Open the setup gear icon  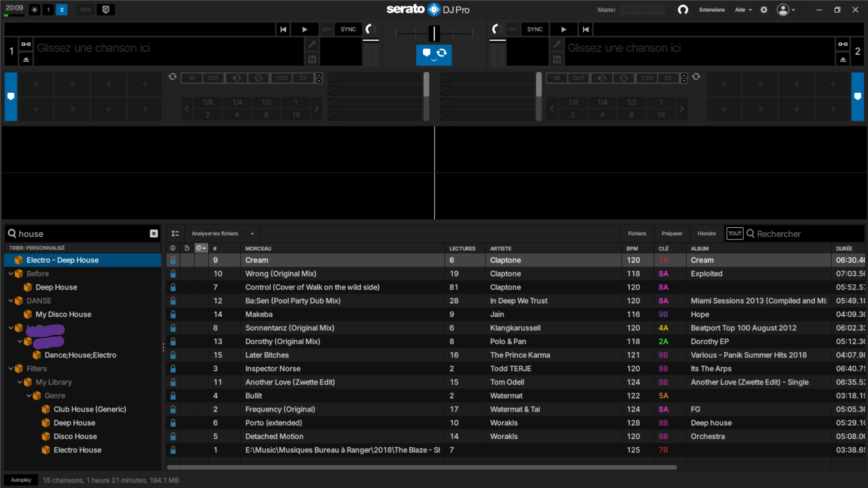point(764,9)
